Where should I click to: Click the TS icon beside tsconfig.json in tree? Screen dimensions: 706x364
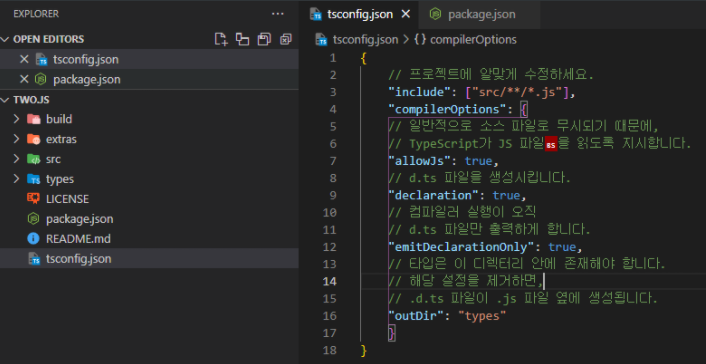34,259
